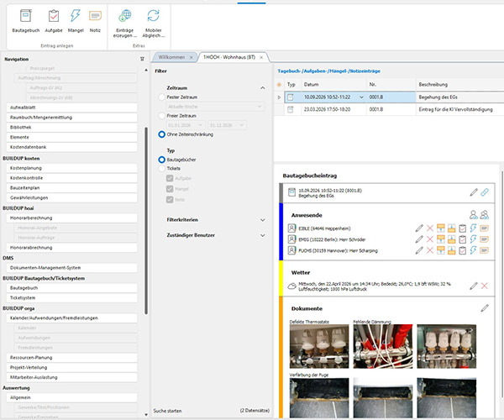The image size is (504, 420).
Task: Open Bautagebuch in navigation
Action: pyautogui.click(x=71, y=288)
